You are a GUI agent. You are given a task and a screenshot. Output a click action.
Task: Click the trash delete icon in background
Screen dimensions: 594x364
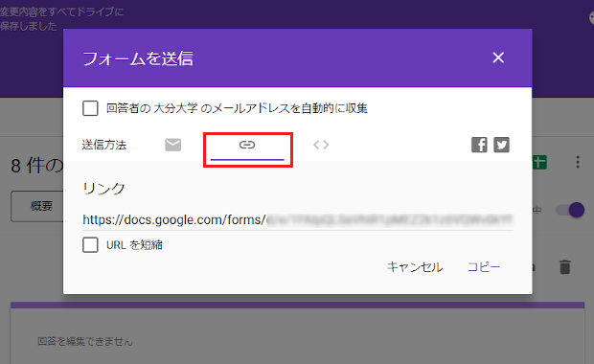point(565,267)
